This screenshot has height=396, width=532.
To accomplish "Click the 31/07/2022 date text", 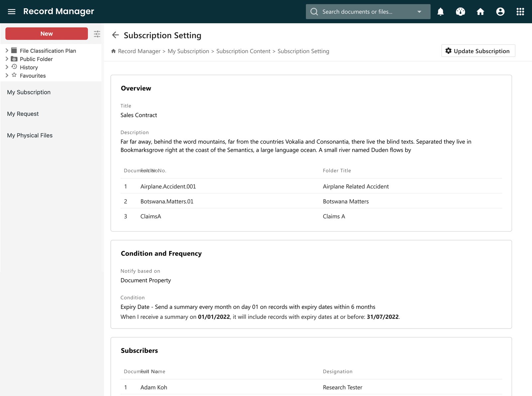I will click(383, 317).
